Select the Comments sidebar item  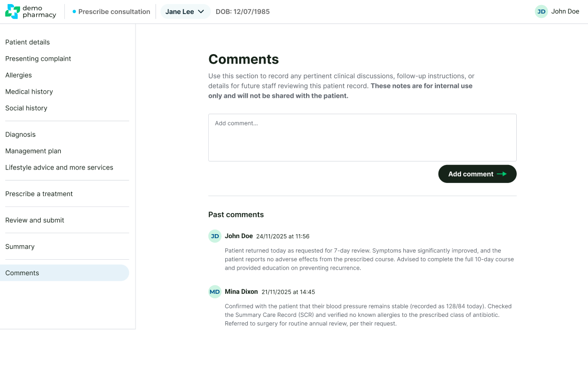(x=22, y=273)
